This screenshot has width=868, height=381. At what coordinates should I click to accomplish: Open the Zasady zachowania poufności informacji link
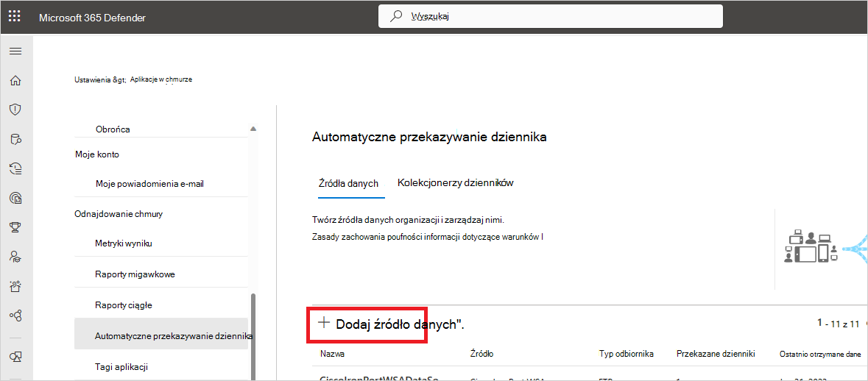428,237
